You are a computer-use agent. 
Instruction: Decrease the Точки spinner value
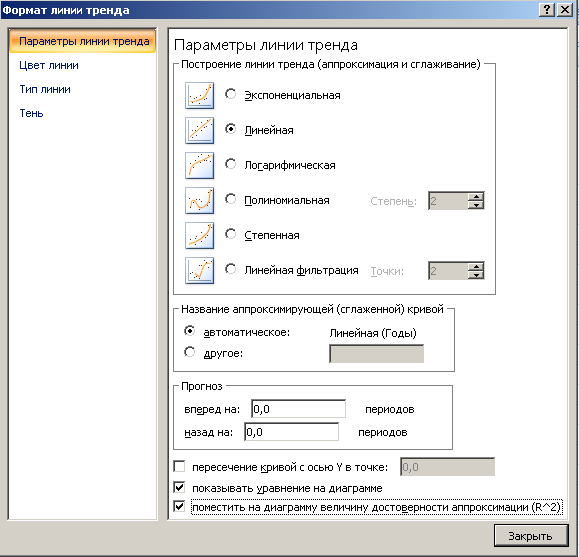(x=476, y=275)
